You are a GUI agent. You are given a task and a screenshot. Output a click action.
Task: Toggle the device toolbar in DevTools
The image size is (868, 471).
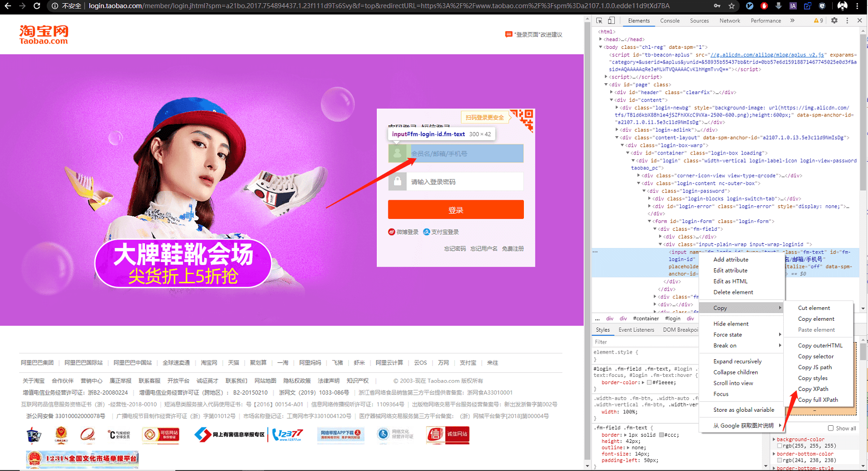tap(611, 20)
